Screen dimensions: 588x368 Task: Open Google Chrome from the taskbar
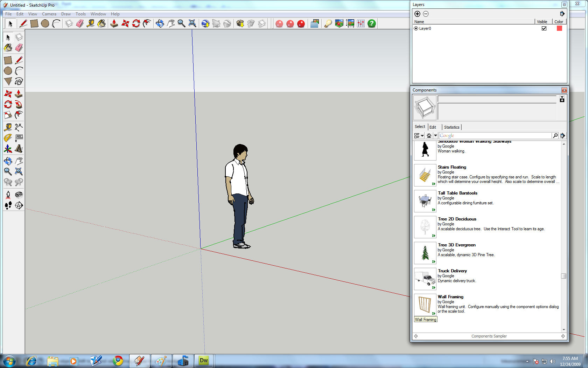(118, 361)
